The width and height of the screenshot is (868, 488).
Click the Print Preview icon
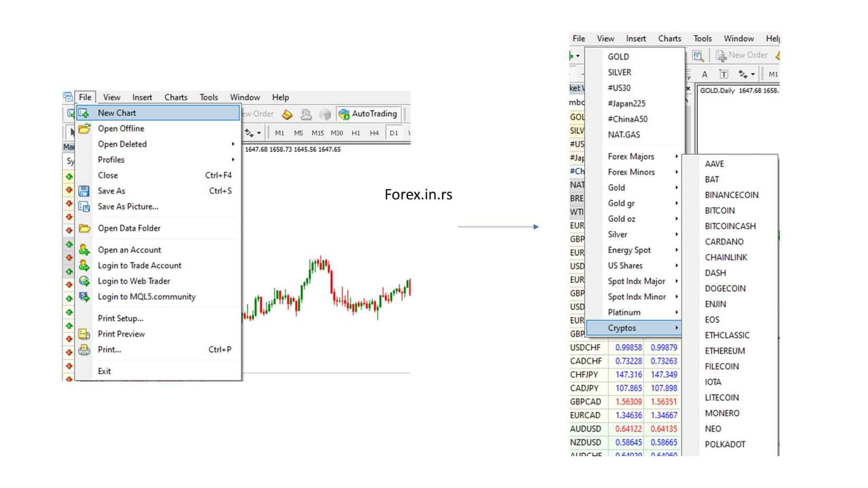point(84,334)
